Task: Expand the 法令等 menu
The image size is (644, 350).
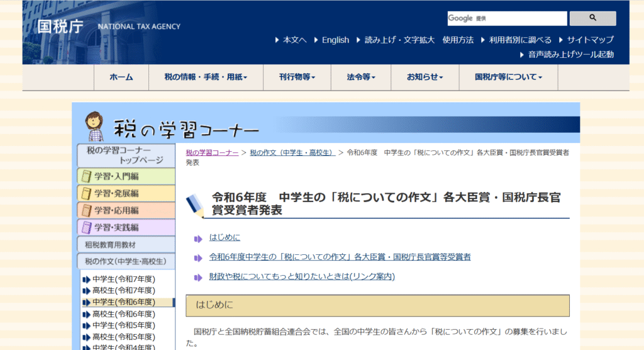Action: tap(361, 77)
